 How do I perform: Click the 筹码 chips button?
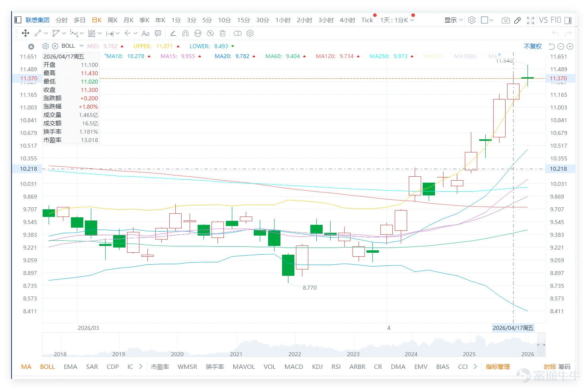click(x=564, y=367)
